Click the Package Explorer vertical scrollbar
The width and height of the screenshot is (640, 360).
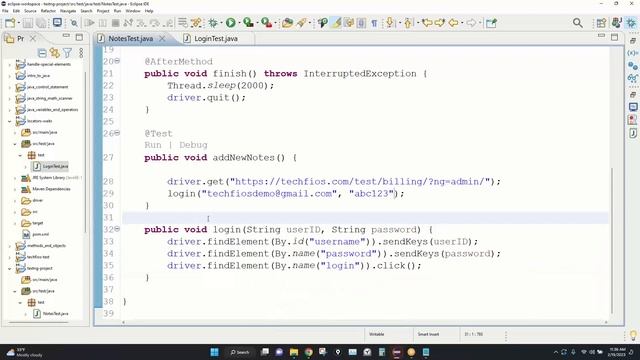[x=85, y=151]
